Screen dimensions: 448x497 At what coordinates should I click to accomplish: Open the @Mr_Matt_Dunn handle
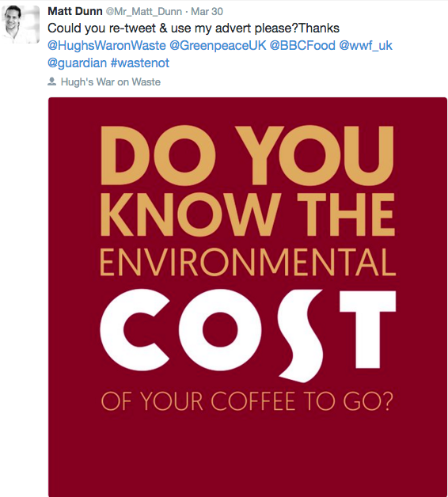click(x=143, y=12)
